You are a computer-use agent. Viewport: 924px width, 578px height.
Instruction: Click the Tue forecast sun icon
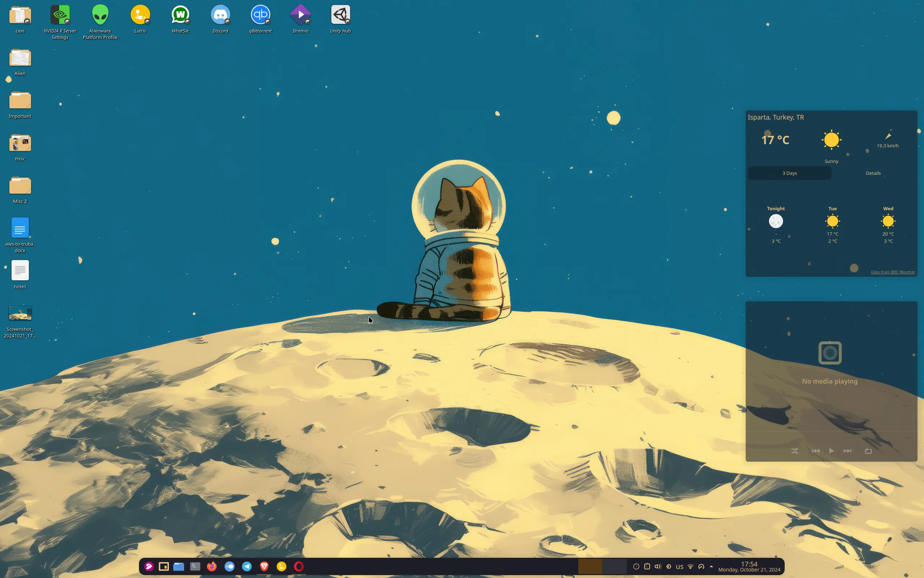coord(832,221)
